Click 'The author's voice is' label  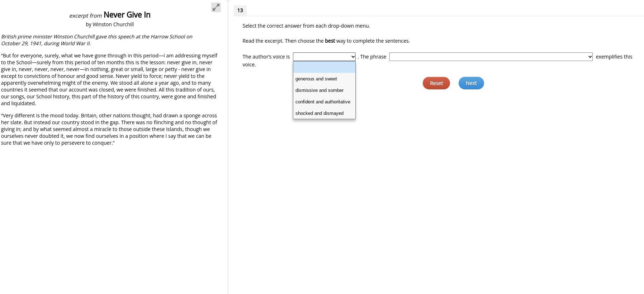[x=266, y=57]
